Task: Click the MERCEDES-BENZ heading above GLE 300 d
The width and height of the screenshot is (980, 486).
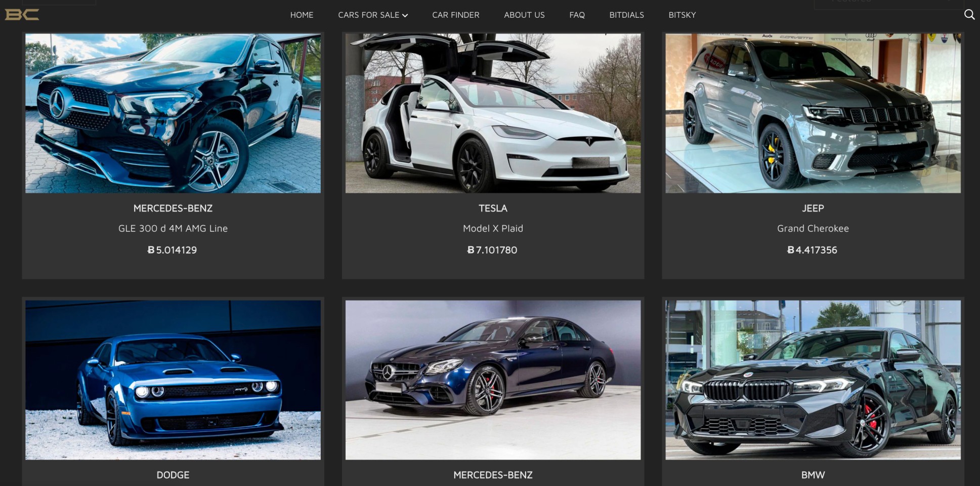Action: tap(173, 208)
